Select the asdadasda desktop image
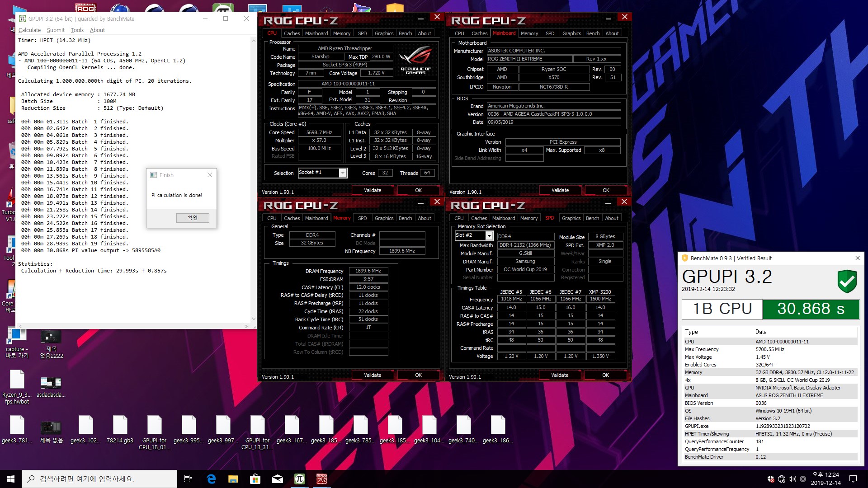The width and height of the screenshot is (868, 488). (51, 387)
